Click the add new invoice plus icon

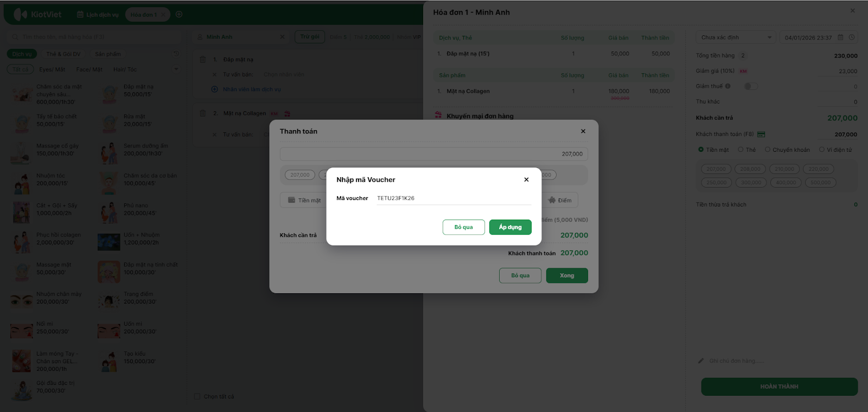pyautogui.click(x=179, y=15)
